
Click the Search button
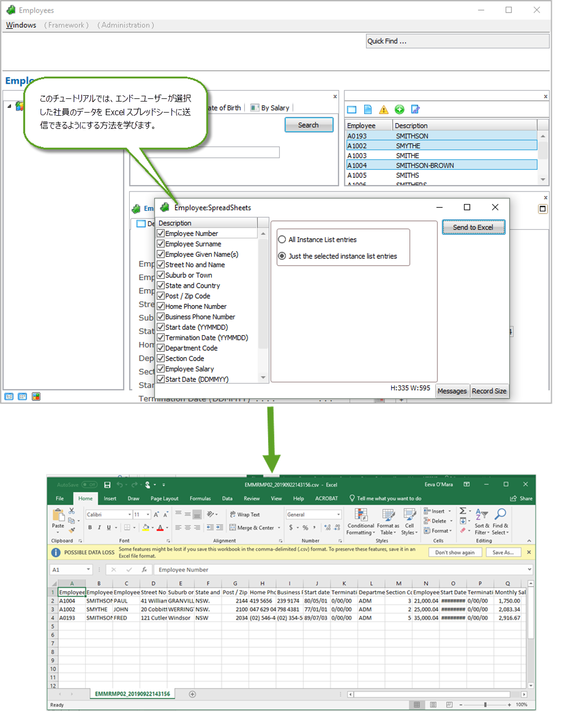click(x=309, y=125)
